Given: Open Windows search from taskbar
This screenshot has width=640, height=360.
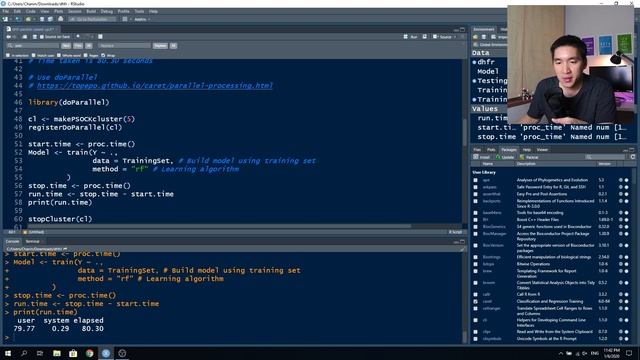Looking at the screenshot, I should point(24,353).
